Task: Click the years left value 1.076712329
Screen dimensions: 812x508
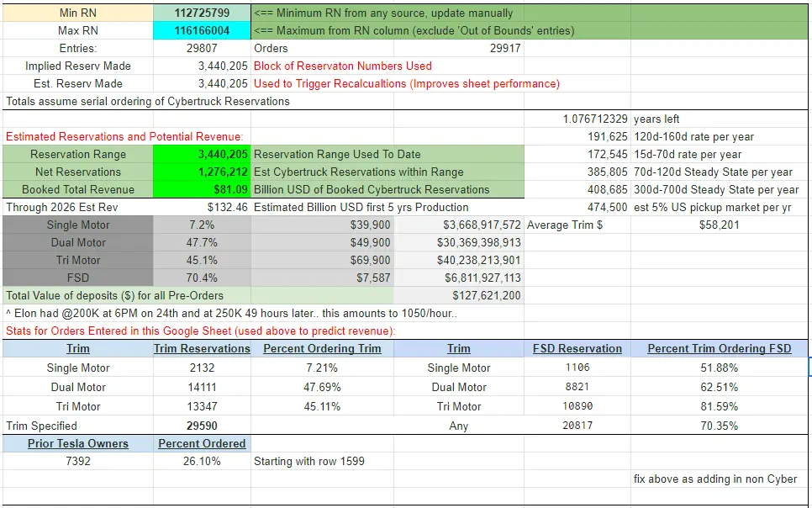Action: [595, 119]
